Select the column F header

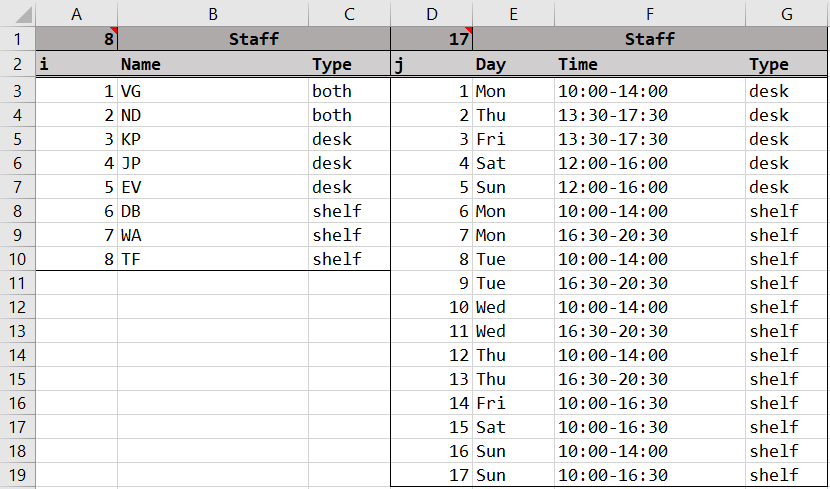pyautogui.click(x=649, y=13)
